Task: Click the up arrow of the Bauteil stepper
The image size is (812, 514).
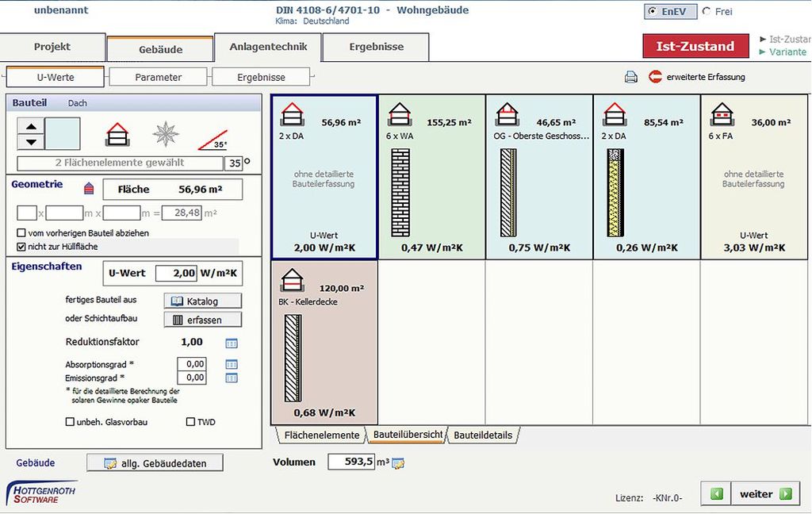Action: click(x=31, y=126)
